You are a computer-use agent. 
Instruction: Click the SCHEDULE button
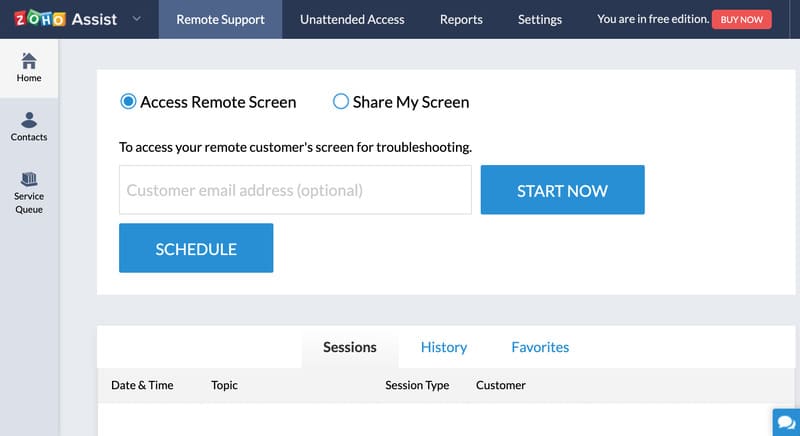[196, 248]
